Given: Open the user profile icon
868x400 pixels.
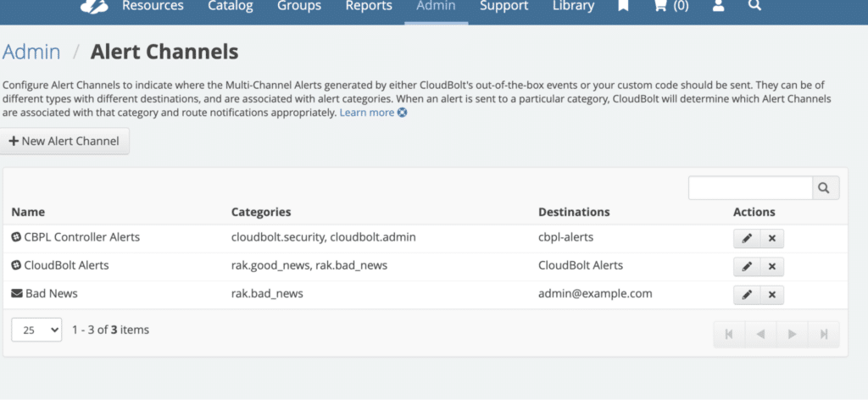Looking at the screenshot, I should click(719, 6).
